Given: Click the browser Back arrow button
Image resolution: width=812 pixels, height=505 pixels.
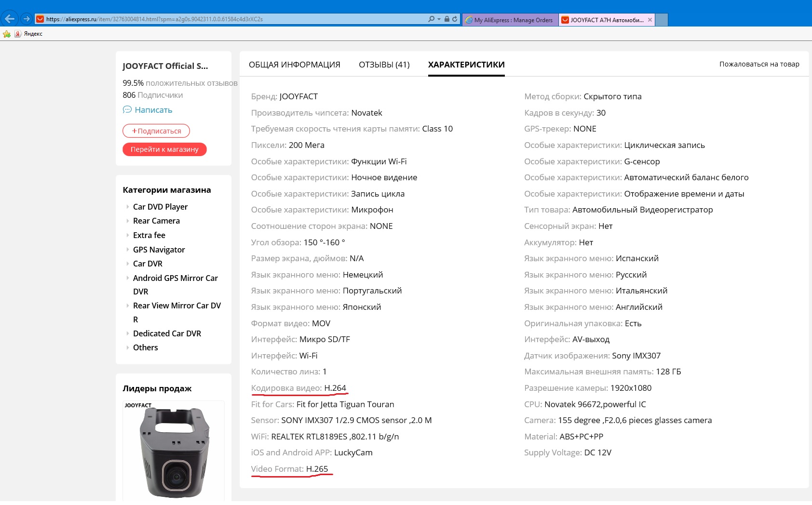Looking at the screenshot, I should [10, 19].
